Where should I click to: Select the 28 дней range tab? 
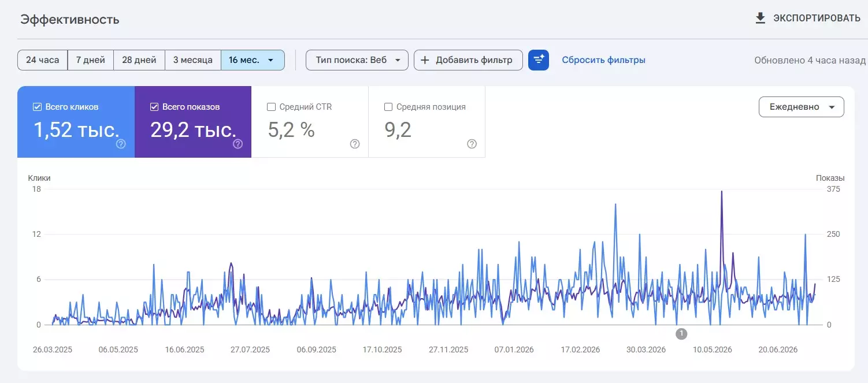point(139,60)
